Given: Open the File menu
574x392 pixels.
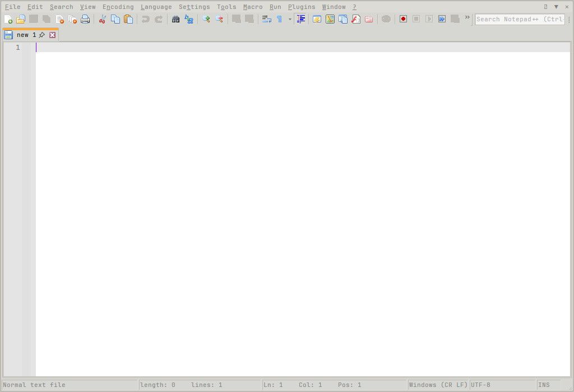Looking at the screenshot, I should point(13,7).
